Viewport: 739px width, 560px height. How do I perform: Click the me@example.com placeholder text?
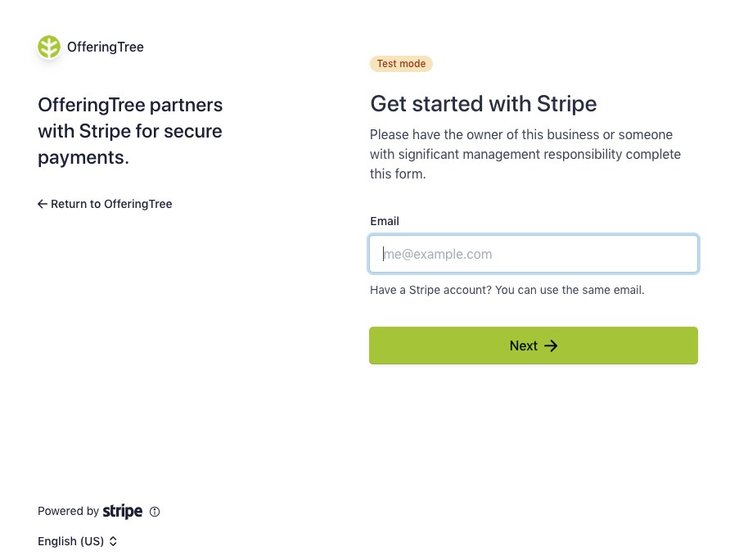(438, 255)
